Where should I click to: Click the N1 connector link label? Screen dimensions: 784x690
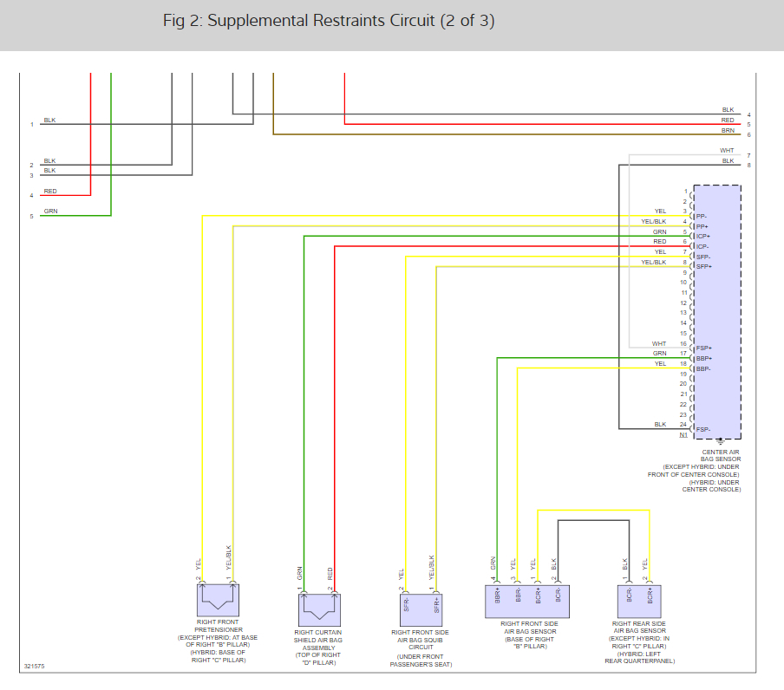click(x=683, y=434)
